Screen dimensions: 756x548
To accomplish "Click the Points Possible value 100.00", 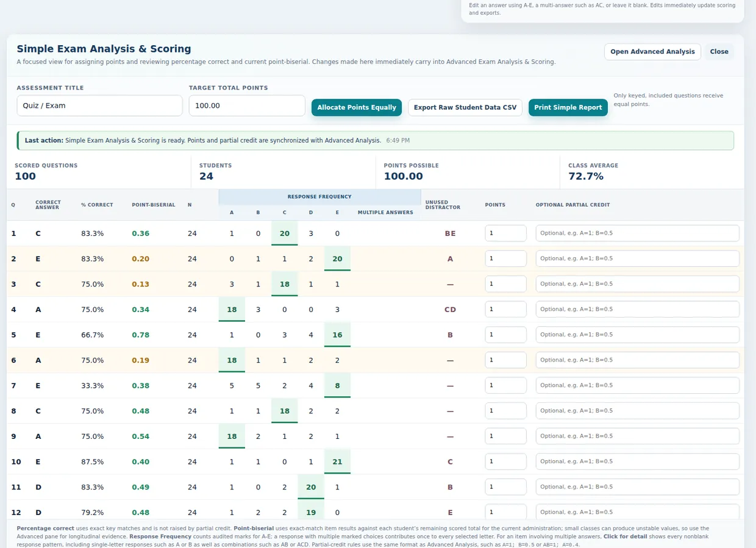I will pos(403,176).
